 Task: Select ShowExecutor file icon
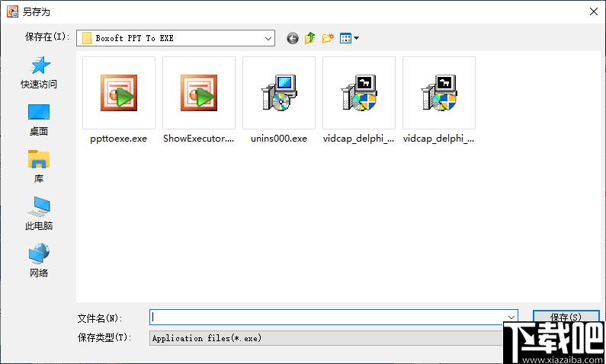tap(199, 93)
